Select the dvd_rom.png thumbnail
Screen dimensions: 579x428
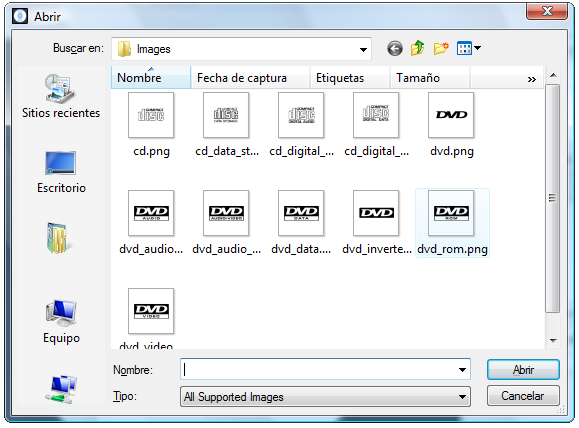(451, 213)
